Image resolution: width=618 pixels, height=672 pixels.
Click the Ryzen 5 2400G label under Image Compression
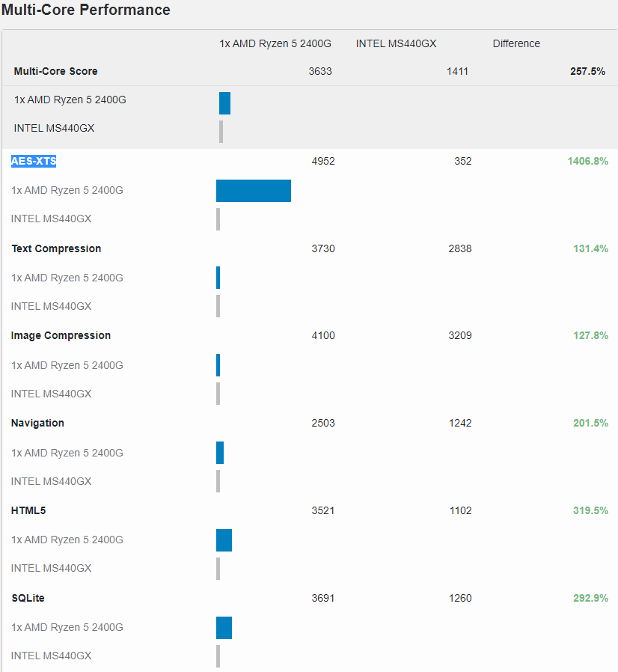pyautogui.click(x=67, y=365)
